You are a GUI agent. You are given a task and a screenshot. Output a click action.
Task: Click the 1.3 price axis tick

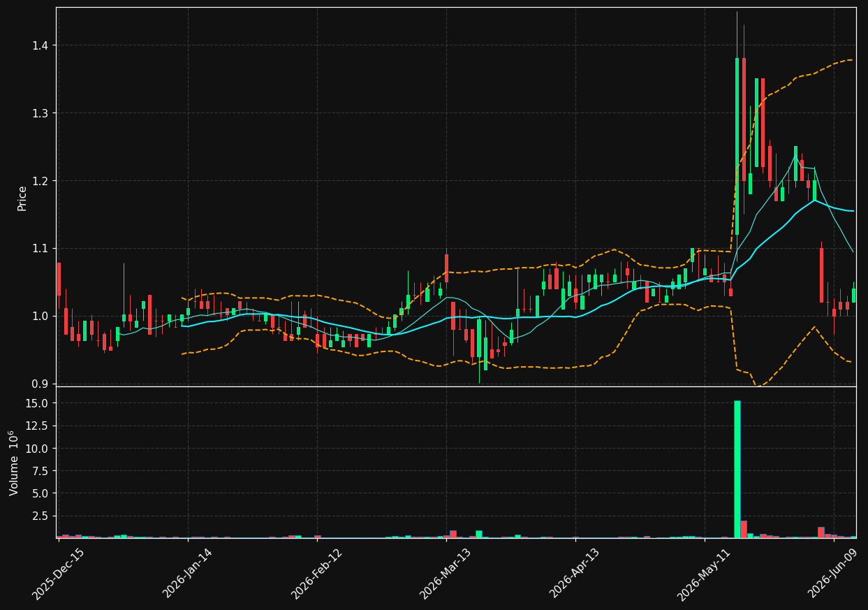click(x=41, y=113)
